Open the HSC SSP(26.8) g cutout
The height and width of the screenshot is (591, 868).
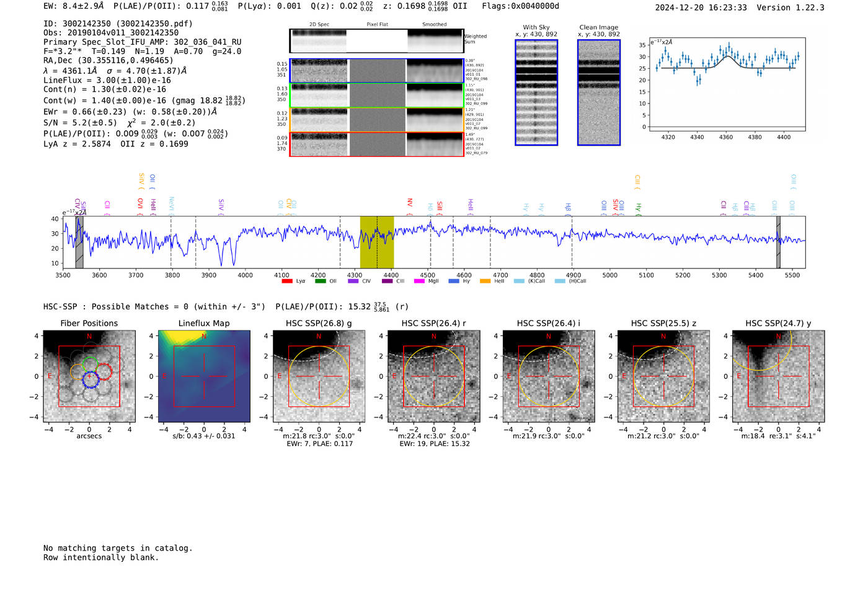coord(319,376)
